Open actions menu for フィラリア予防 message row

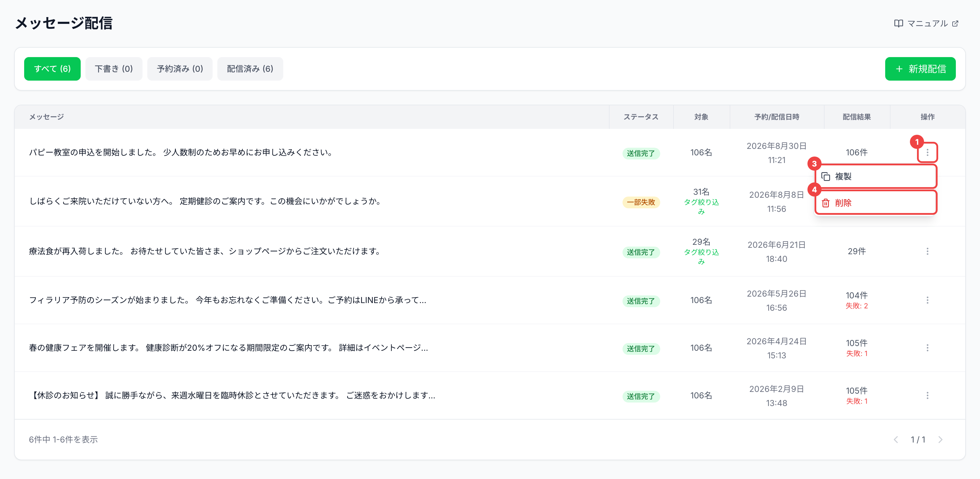click(x=927, y=300)
